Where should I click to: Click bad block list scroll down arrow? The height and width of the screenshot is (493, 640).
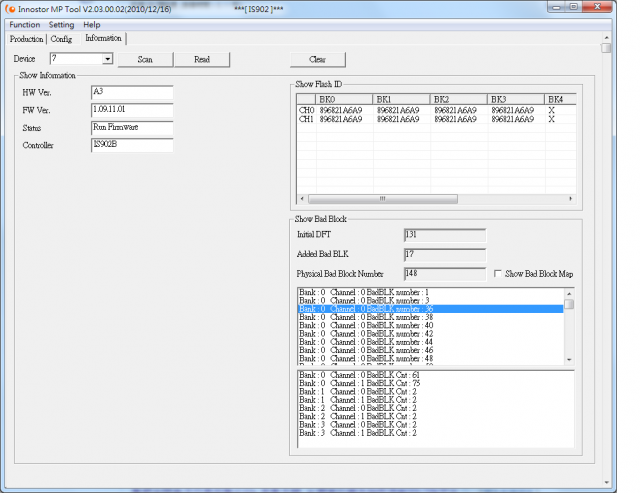pyautogui.click(x=569, y=360)
